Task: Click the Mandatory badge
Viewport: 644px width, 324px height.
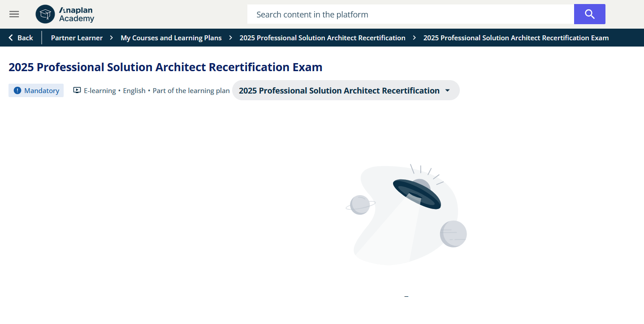Action: click(36, 90)
